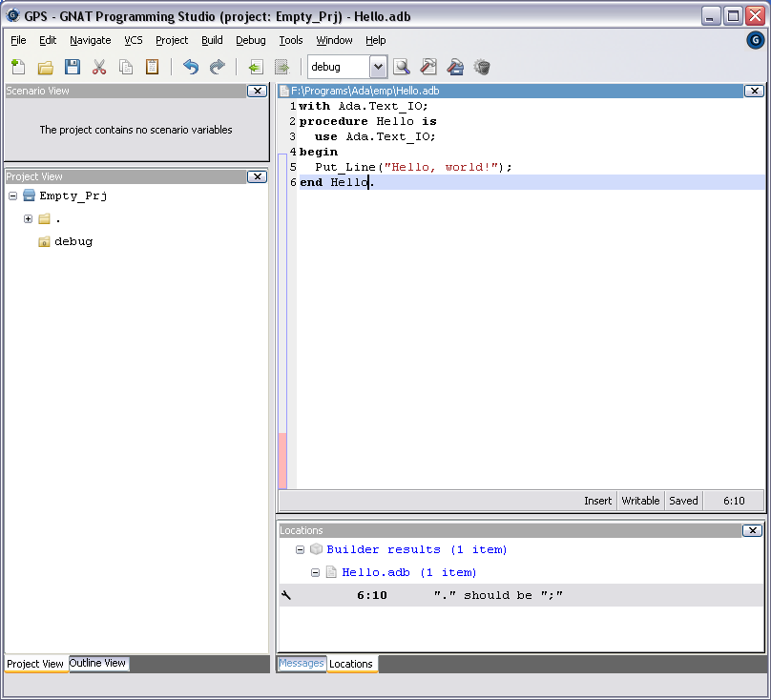Click the Paste clipboard icon

pos(152,67)
